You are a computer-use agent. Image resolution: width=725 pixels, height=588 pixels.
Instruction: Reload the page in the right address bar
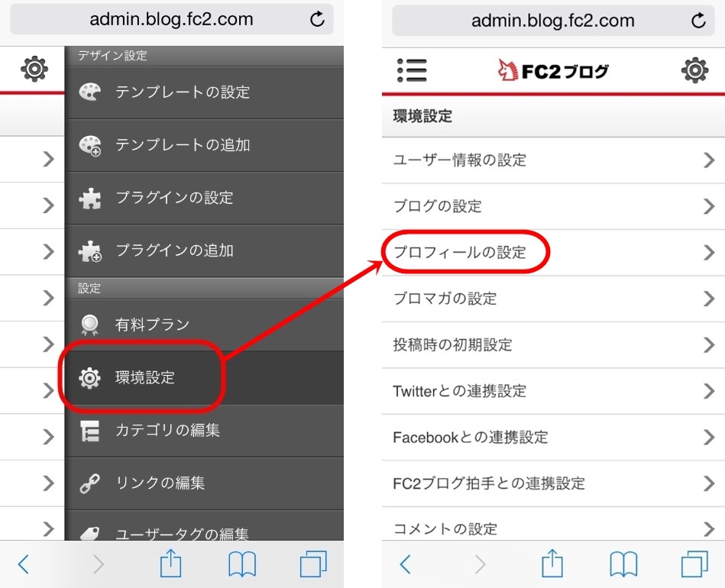click(x=698, y=21)
